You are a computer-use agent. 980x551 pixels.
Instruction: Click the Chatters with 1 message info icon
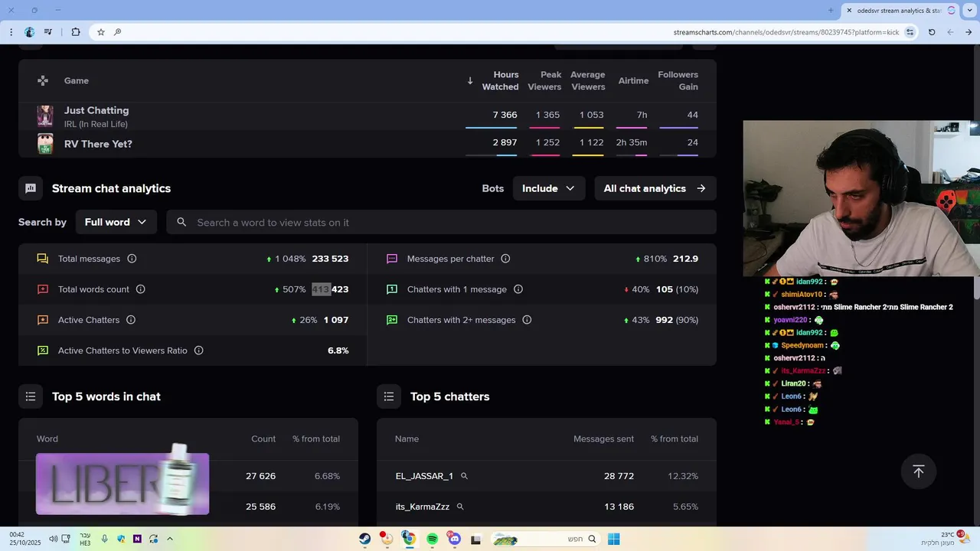[x=518, y=289]
